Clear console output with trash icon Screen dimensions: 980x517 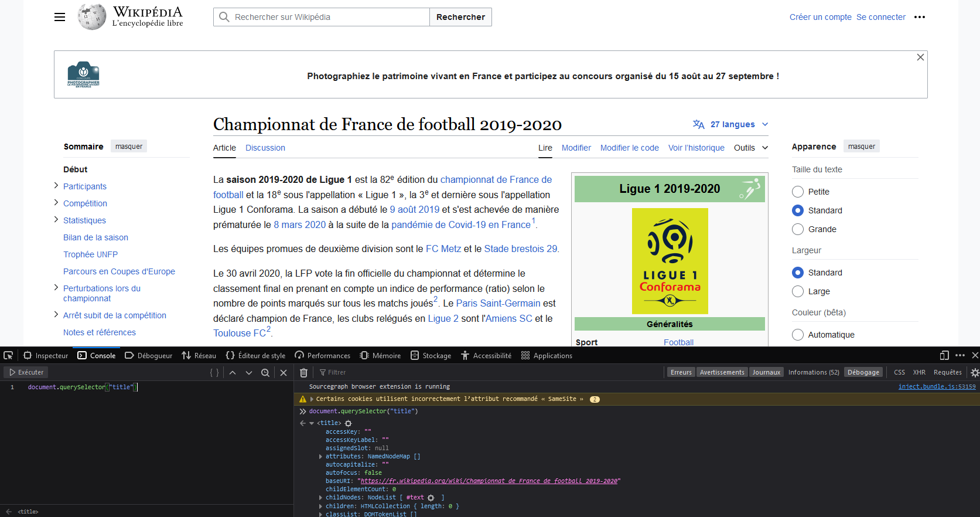coord(303,372)
